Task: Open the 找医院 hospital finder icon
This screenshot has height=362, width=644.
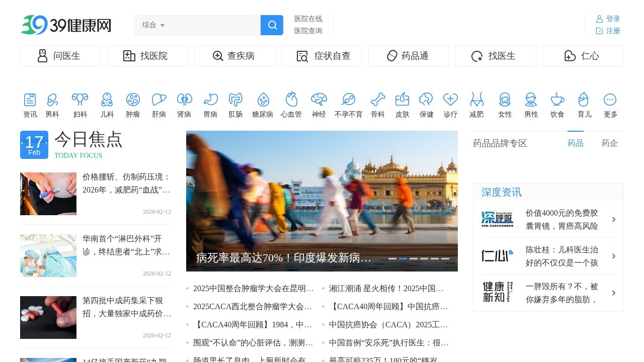Action: coord(128,56)
